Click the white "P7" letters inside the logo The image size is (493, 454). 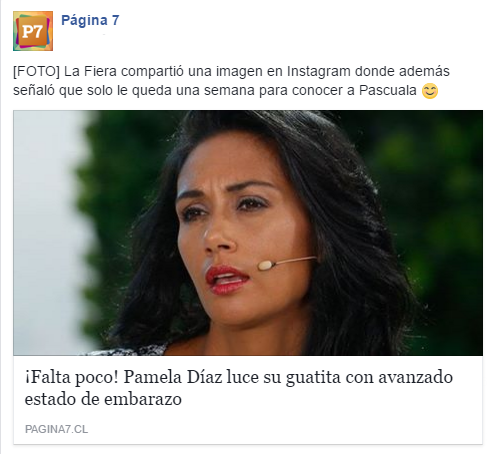[32, 32]
